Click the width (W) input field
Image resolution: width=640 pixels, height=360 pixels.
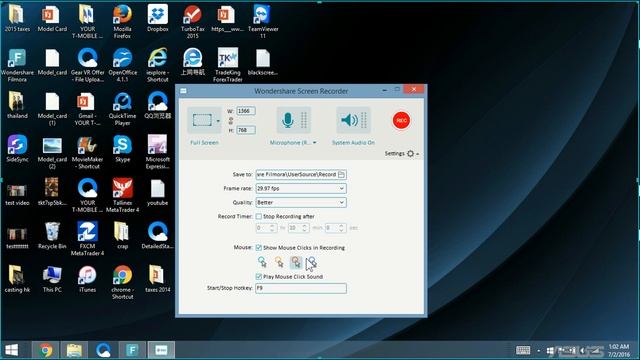pos(246,111)
